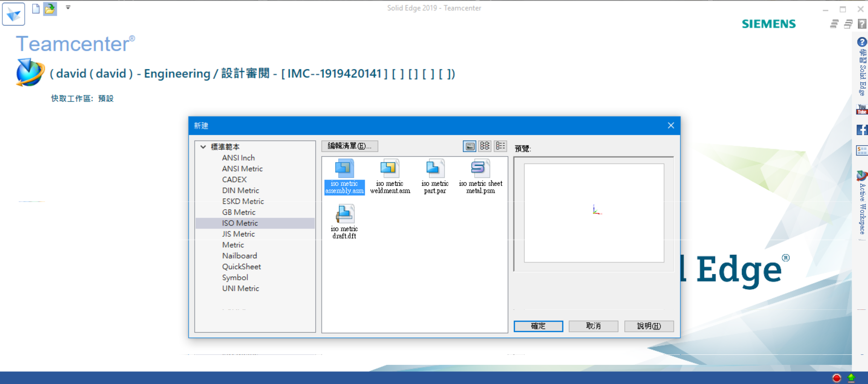Select CADEX template folder

click(x=234, y=180)
